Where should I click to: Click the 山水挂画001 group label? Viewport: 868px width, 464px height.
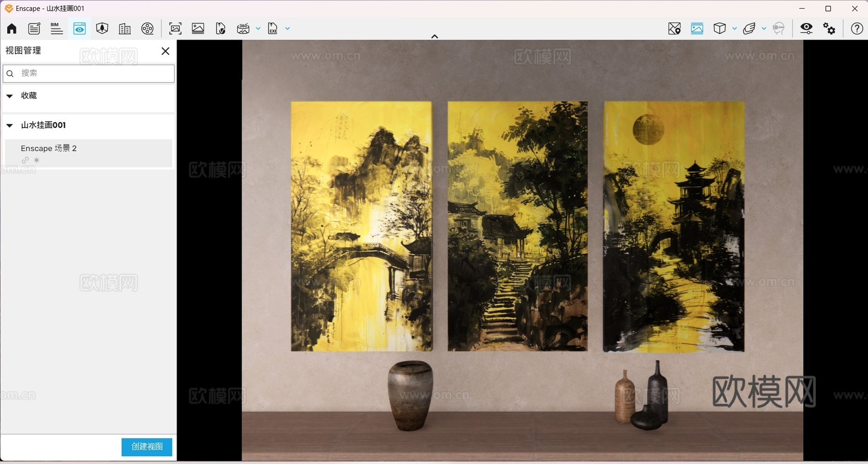tap(43, 125)
